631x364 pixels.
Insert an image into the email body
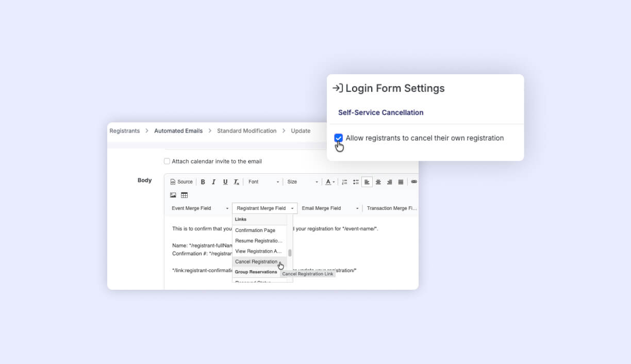[x=173, y=195]
